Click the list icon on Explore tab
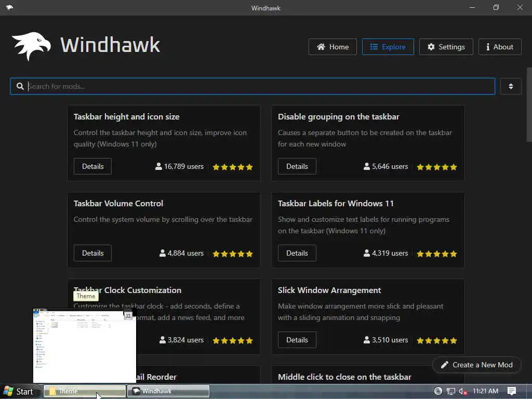This screenshot has width=532, height=399. click(x=374, y=47)
